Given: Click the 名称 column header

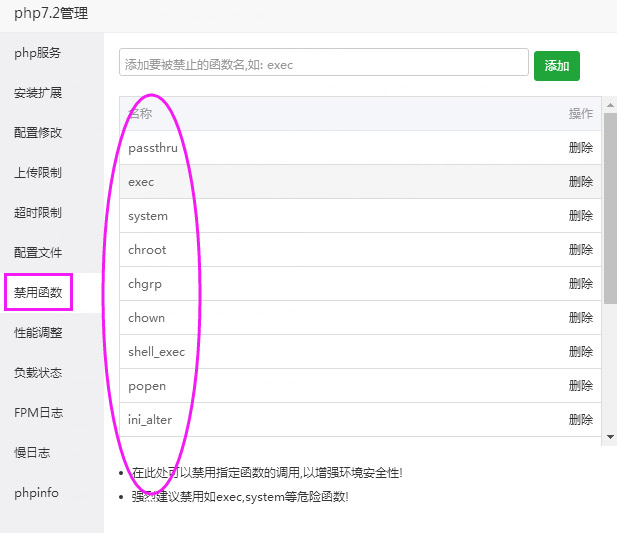Looking at the screenshot, I should (x=140, y=113).
